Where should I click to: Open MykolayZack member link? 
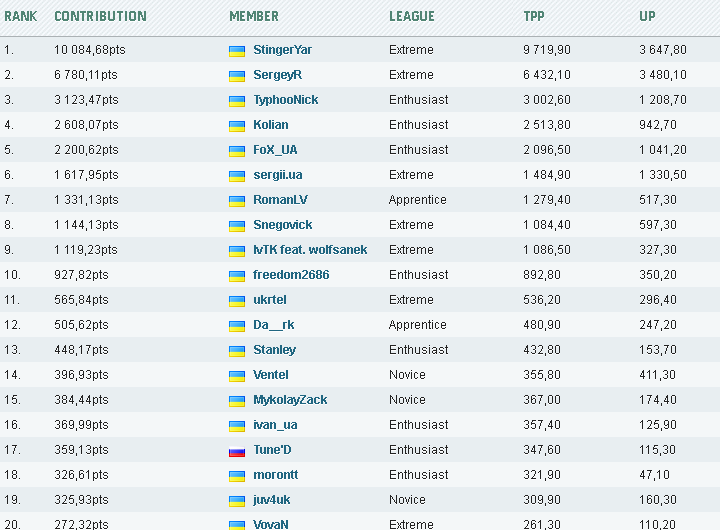tap(290, 400)
